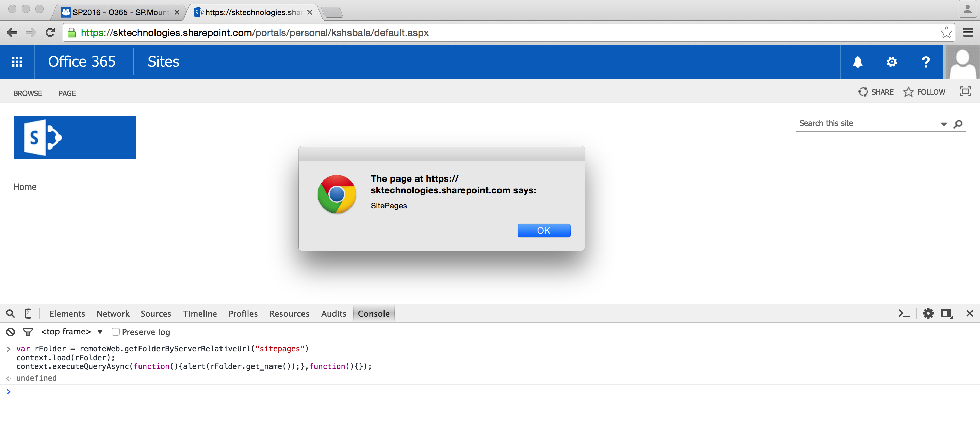
Task: Switch to the Resources tab
Action: 289,313
